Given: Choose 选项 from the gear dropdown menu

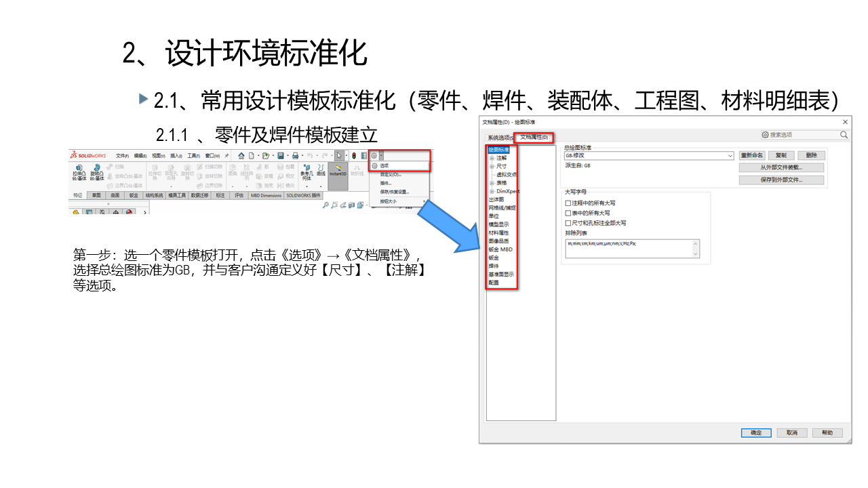Looking at the screenshot, I should click(384, 165).
